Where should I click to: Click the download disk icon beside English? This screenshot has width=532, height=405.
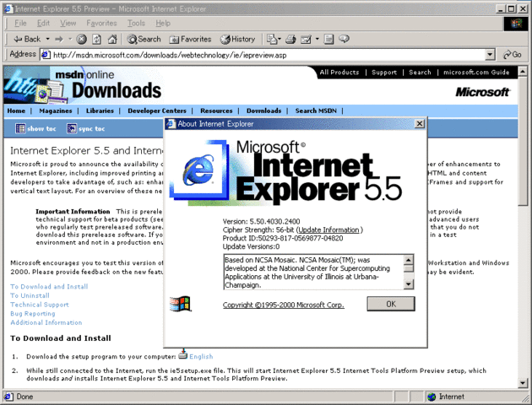tap(183, 355)
